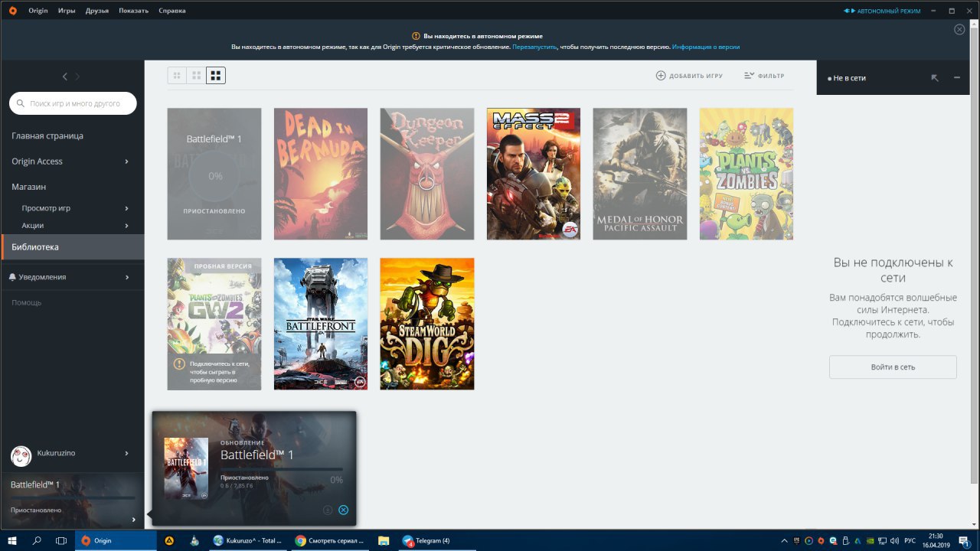Open the Windows Action Center
The height and width of the screenshot is (551, 980).
(965, 540)
